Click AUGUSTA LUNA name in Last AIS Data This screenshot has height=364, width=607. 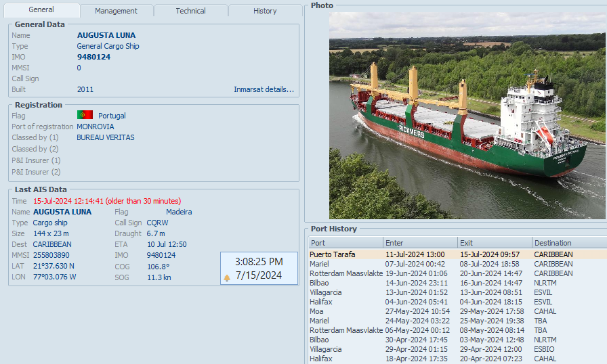click(x=62, y=212)
